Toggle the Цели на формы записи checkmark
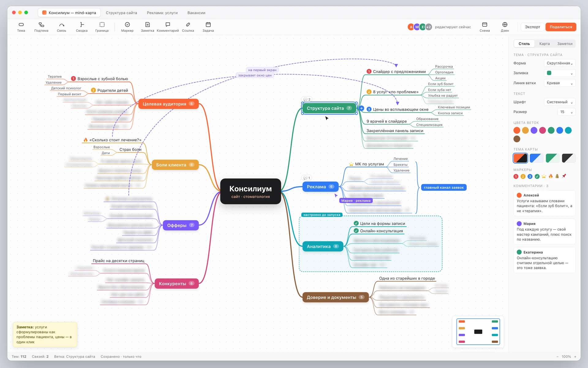The height and width of the screenshot is (368, 588). 356,223
